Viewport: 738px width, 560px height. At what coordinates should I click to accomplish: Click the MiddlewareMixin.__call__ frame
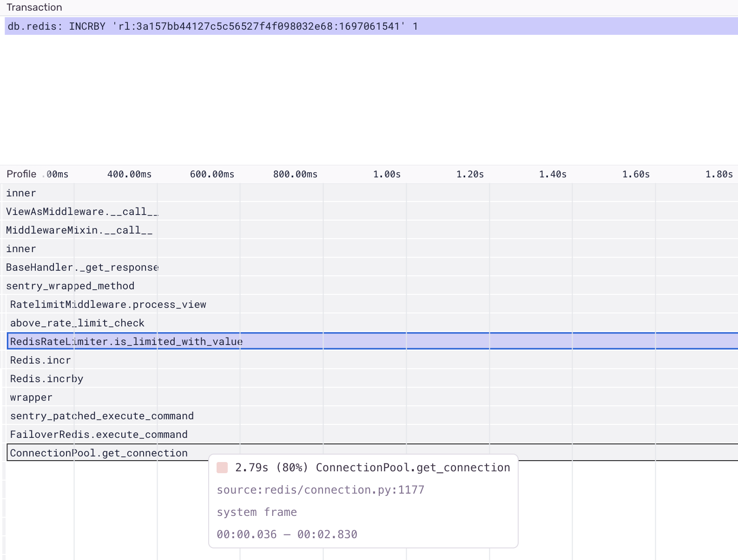pos(79,230)
